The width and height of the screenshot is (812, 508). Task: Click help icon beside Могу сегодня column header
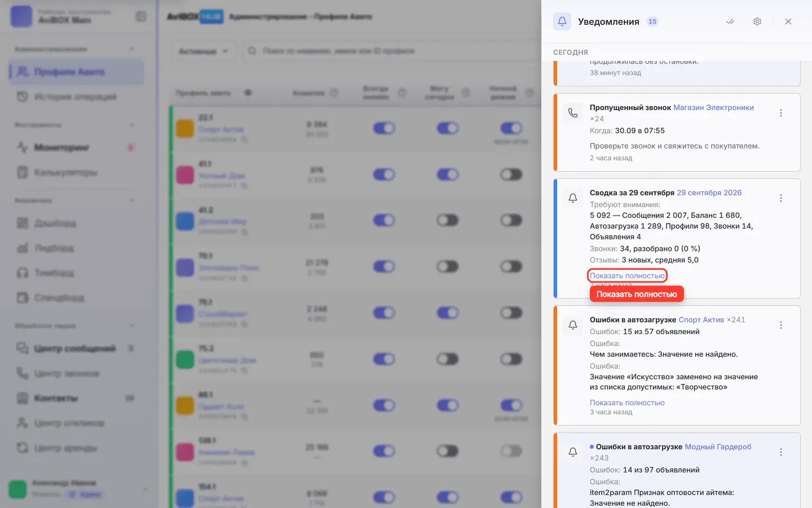click(466, 93)
